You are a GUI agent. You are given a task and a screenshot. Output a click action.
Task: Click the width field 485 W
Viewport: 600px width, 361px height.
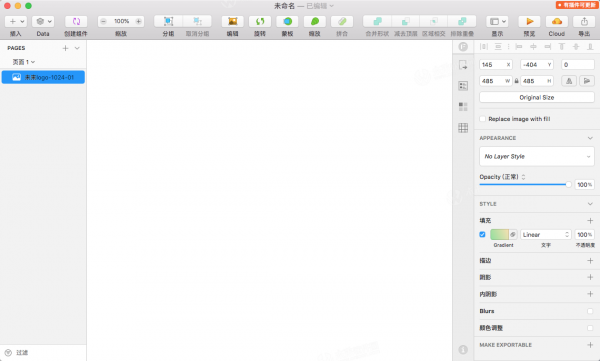point(496,81)
